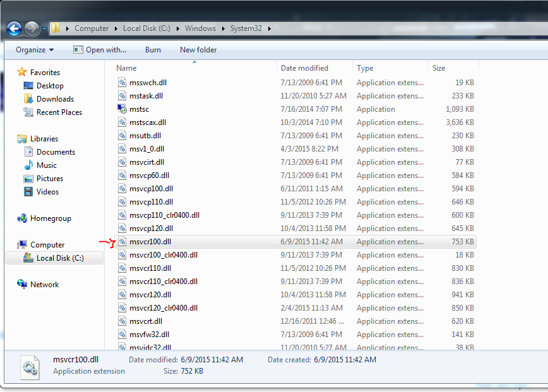This screenshot has height=392, width=548.
Task: Click Open with... in the toolbar
Action: 100,50
